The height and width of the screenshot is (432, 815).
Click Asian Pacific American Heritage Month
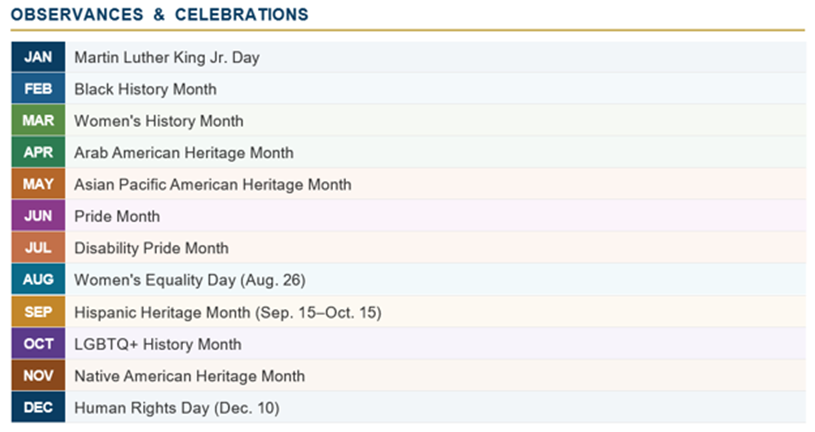(213, 185)
